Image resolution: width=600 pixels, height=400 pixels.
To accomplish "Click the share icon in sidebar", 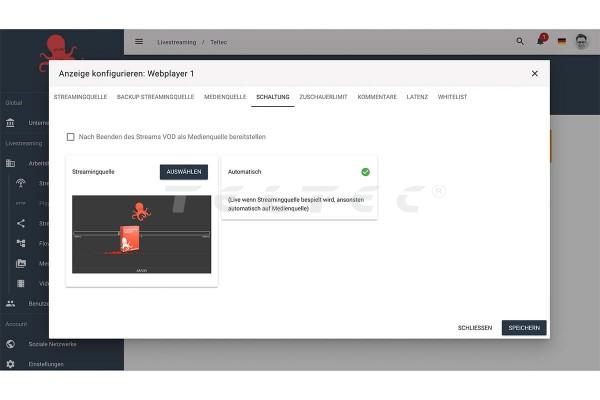I will click(21, 223).
